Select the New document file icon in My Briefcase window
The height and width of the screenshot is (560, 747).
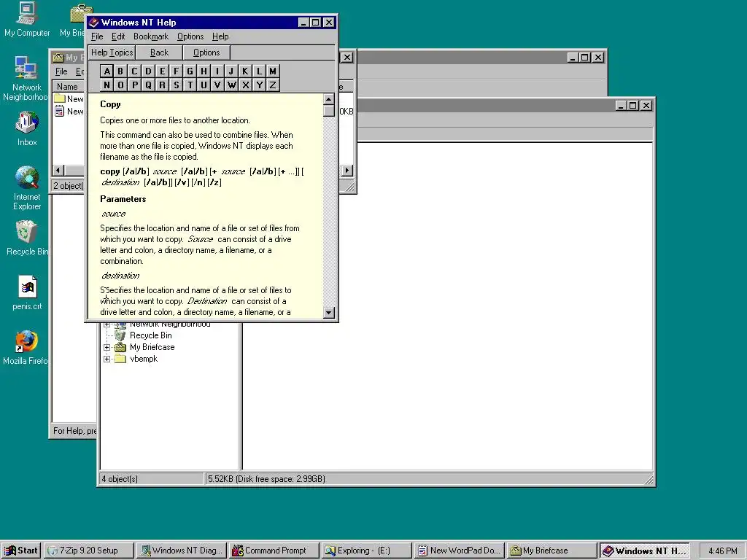click(60, 111)
